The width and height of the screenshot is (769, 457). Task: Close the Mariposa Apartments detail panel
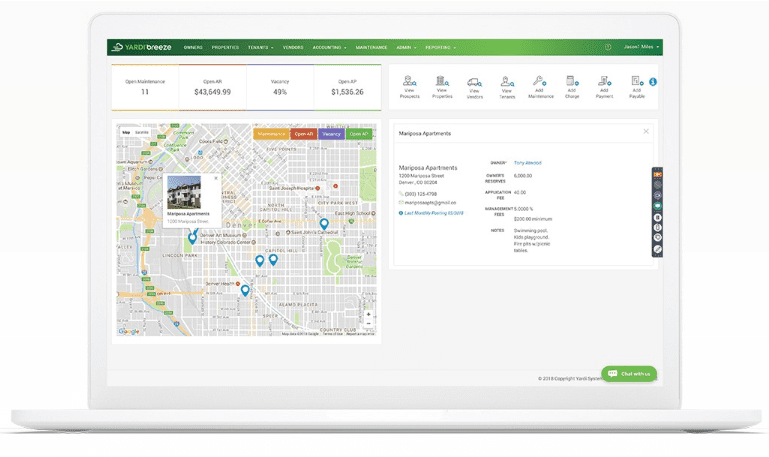tap(646, 131)
